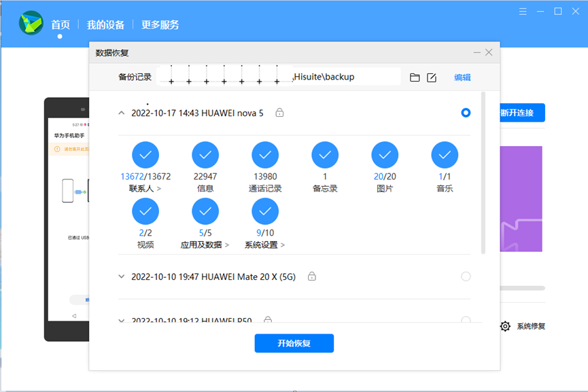Click the 9/10 system settings count
Viewport: 588px width, 392px height.
click(265, 233)
